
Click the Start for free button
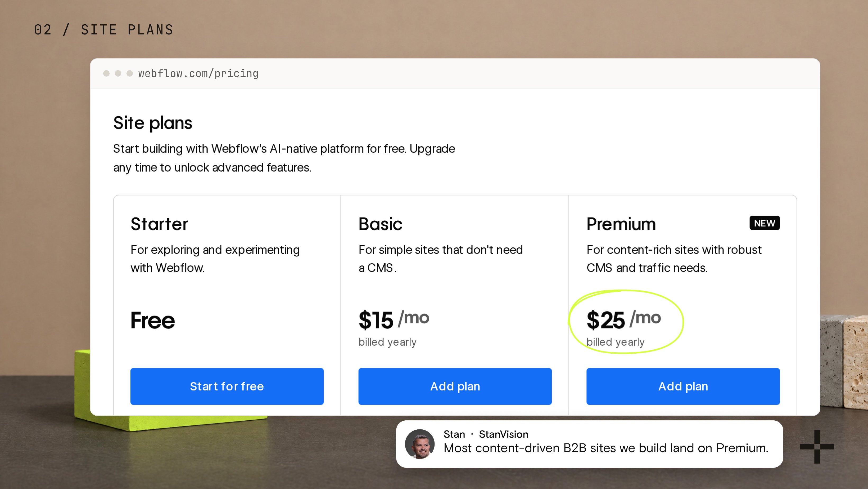[x=227, y=386]
